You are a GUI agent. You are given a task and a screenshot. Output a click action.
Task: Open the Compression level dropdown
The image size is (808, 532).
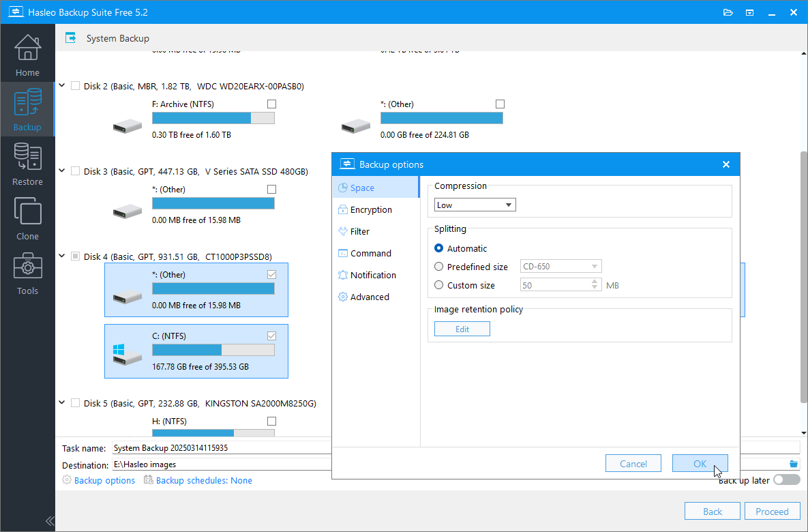pyautogui.click(x=475, y=205)
